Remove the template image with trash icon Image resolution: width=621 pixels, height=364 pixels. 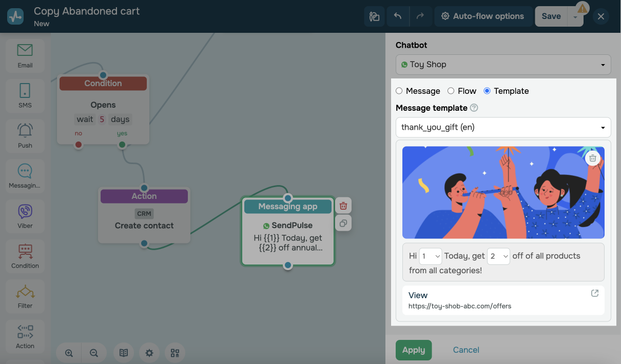pyautogui.click(x=592, y=158)
